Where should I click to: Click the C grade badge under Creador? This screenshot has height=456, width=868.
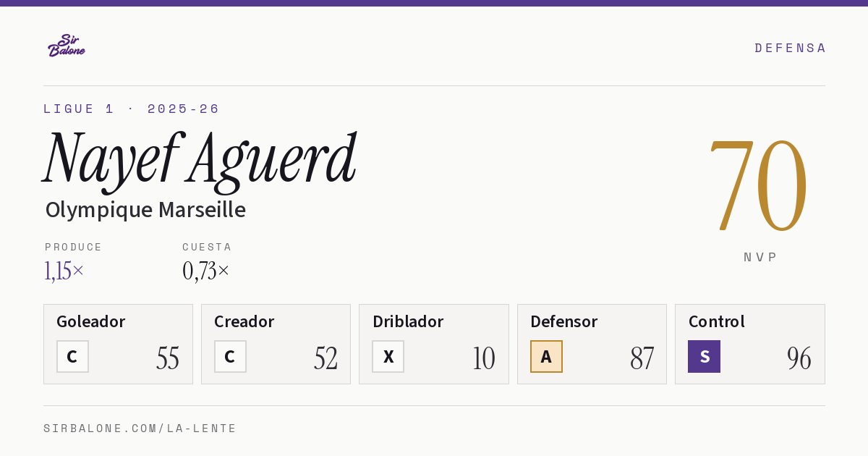tap(230, 356)
